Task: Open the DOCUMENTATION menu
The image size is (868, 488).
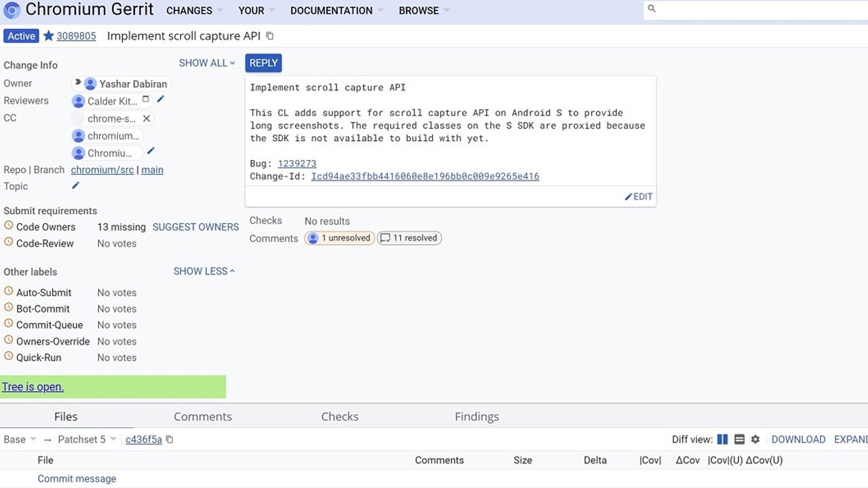Action: pos(336,10)
